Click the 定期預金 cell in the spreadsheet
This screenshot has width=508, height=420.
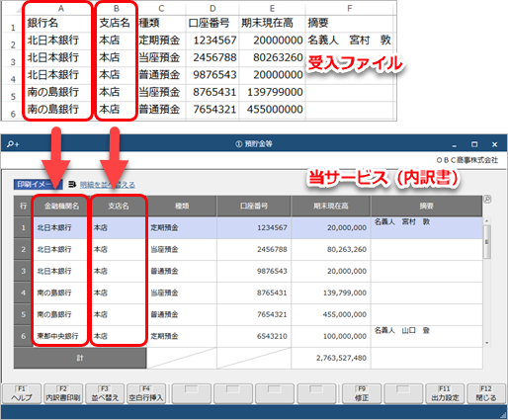[x=161, y=41]
